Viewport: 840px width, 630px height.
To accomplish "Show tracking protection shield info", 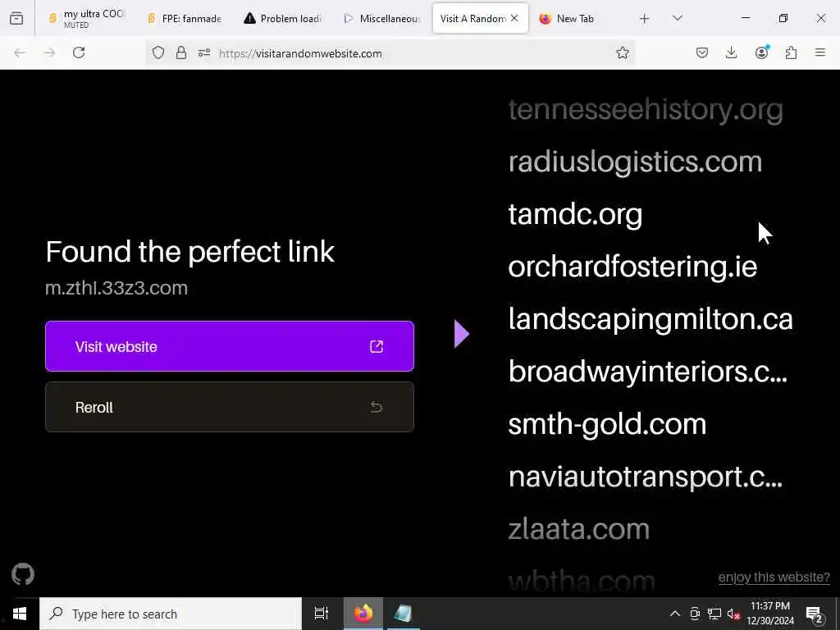I will [x=158, y=52].
